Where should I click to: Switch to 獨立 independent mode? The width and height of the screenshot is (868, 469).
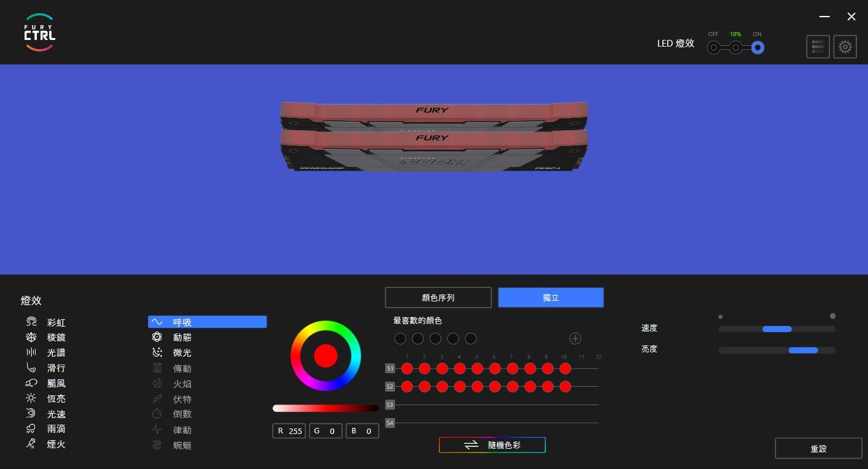pos(551,298)
